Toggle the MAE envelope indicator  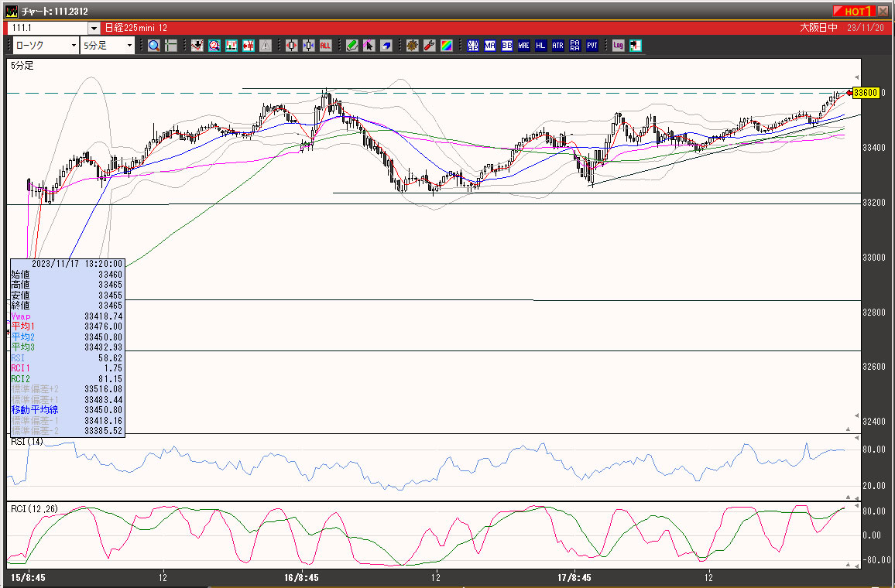[523, 46]
